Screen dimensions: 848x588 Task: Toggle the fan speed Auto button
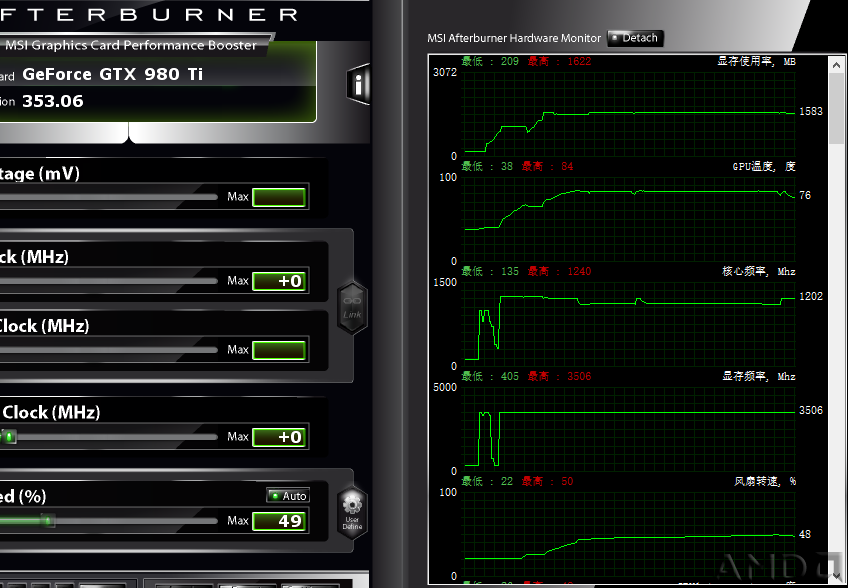tap(288, 495)
